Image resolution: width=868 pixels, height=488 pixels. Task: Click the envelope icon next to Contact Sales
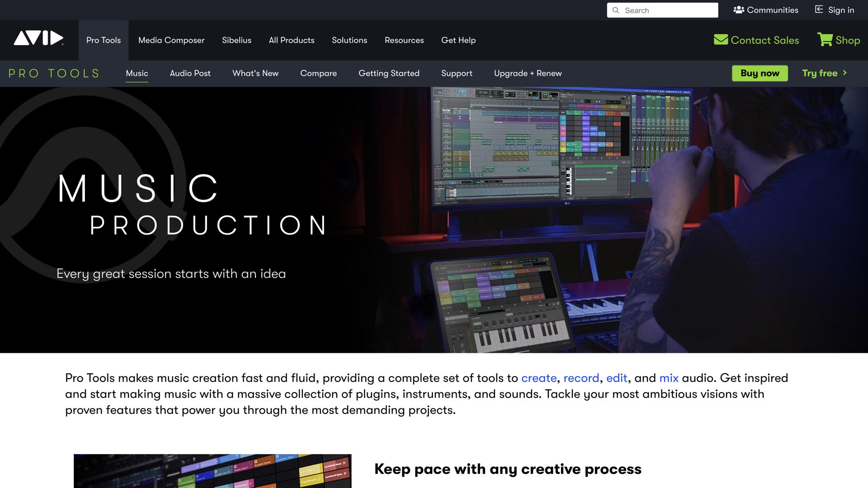click(x=721, y=40)
